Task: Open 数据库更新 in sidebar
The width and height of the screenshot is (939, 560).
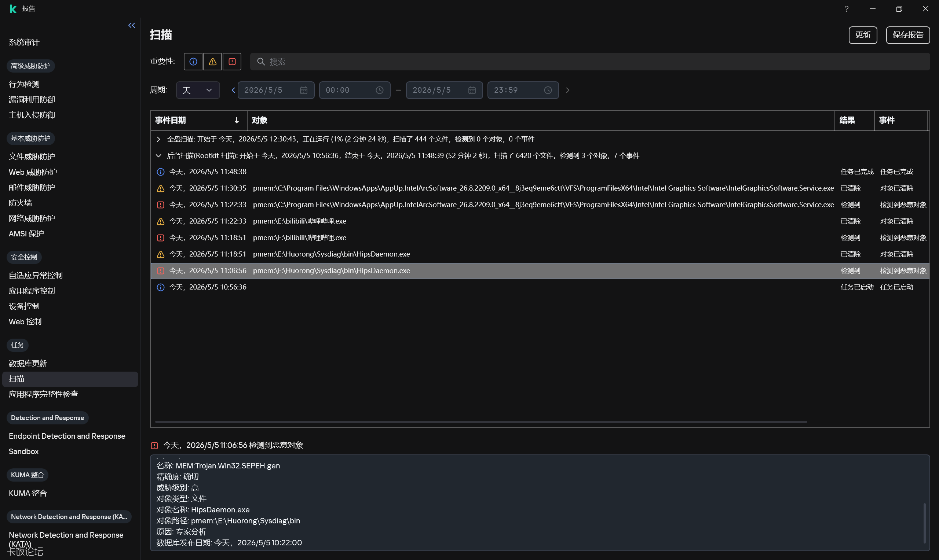Action: click(28, 364)
